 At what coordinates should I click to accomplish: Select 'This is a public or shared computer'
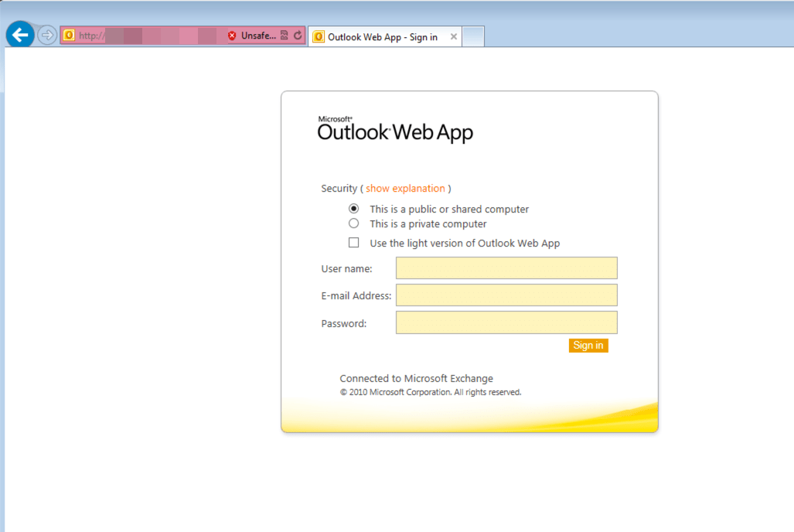coord(353,209)
